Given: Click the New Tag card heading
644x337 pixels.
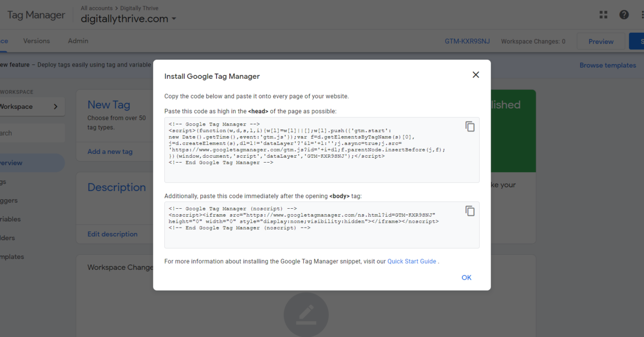Looking at the screenshot, I should point(109,105).
